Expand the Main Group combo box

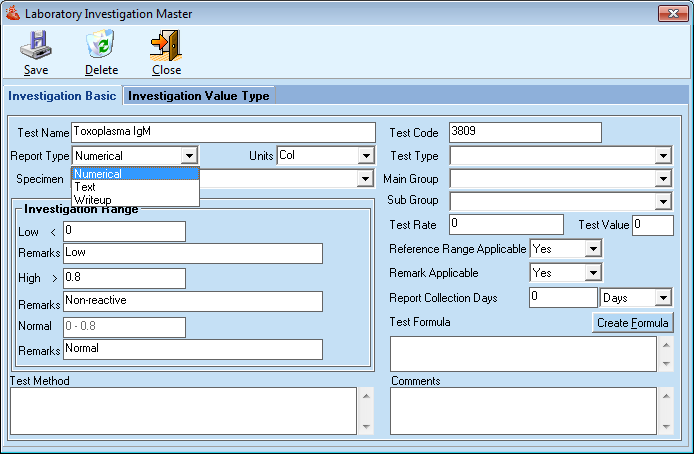(662, 179)
